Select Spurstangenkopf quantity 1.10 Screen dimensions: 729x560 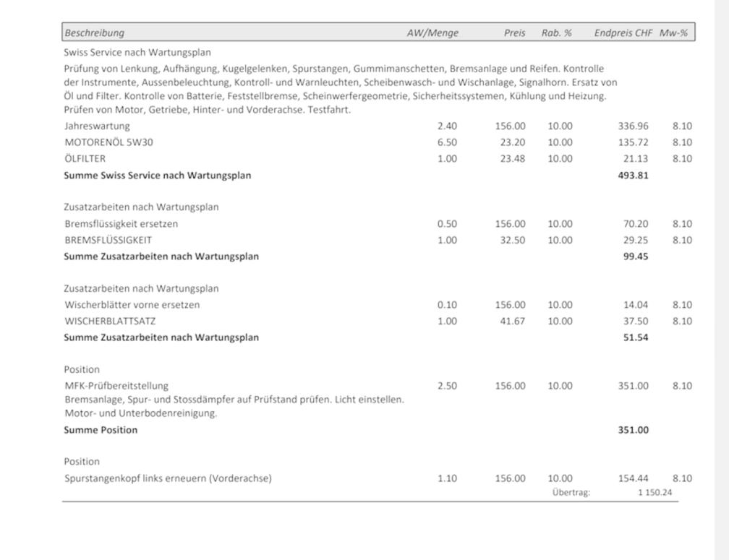[x=447, y=478]
